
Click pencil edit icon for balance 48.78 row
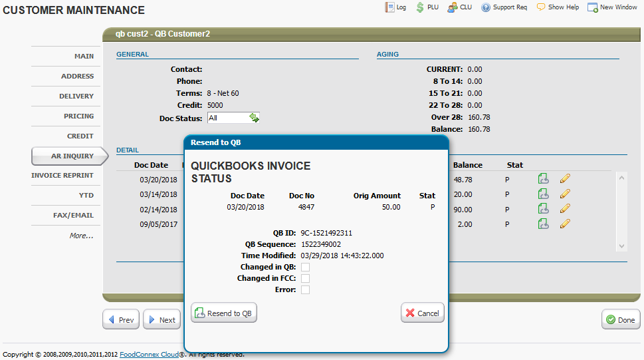[x=565, y=178]
